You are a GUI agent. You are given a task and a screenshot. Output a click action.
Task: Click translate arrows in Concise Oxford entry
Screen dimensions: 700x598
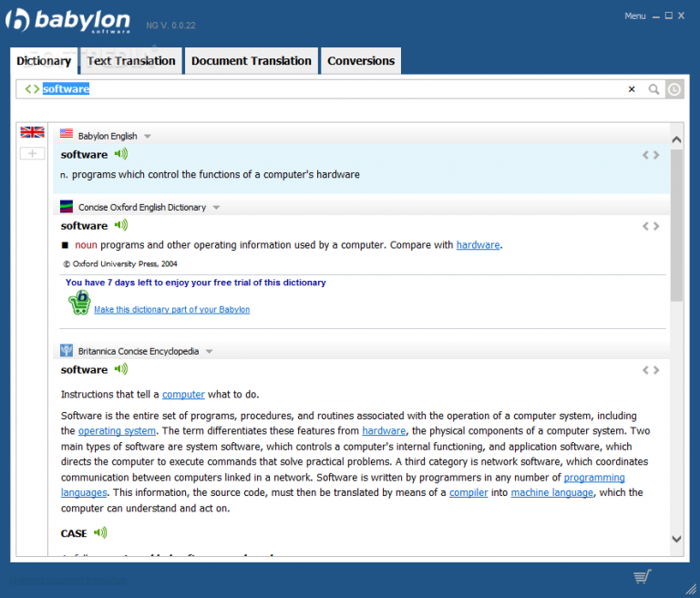651,226
